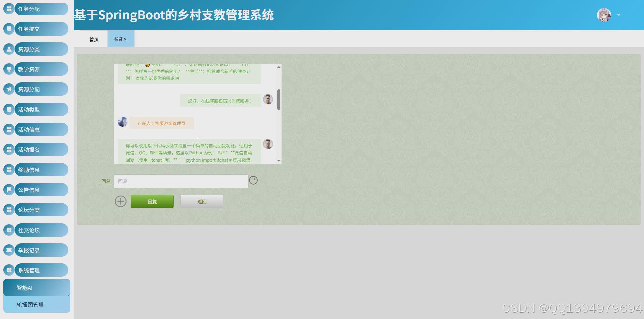Click the plus attachment icon

point(121,201)
